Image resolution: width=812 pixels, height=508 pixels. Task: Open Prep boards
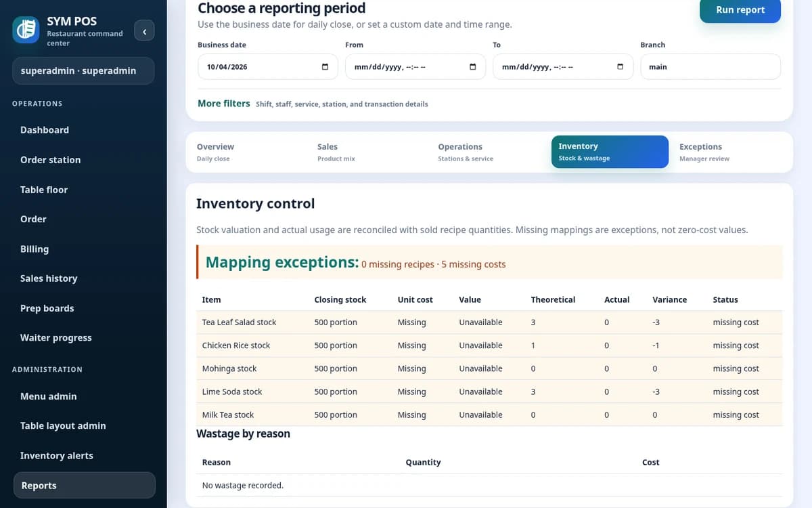(84, 308)
